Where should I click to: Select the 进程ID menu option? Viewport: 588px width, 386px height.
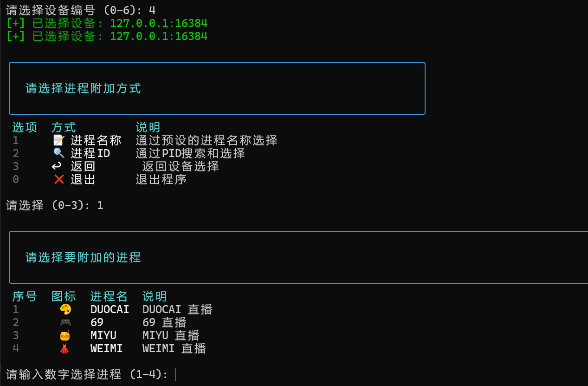coord(90,153)
